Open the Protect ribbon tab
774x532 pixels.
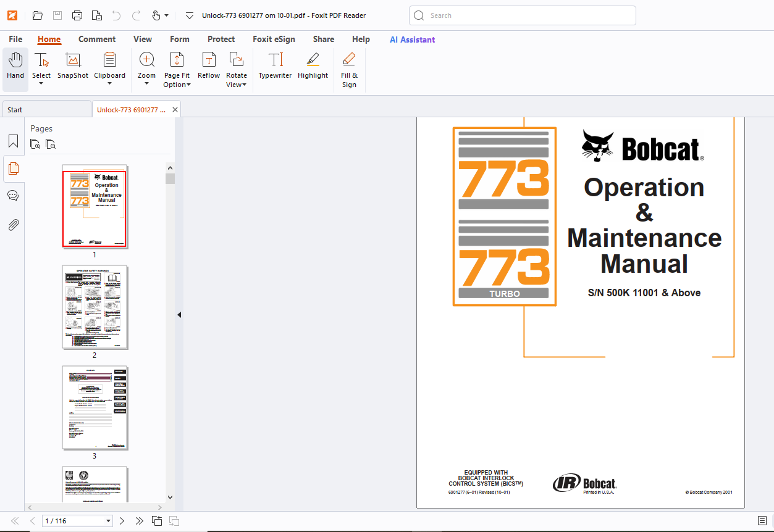point(221,39)
